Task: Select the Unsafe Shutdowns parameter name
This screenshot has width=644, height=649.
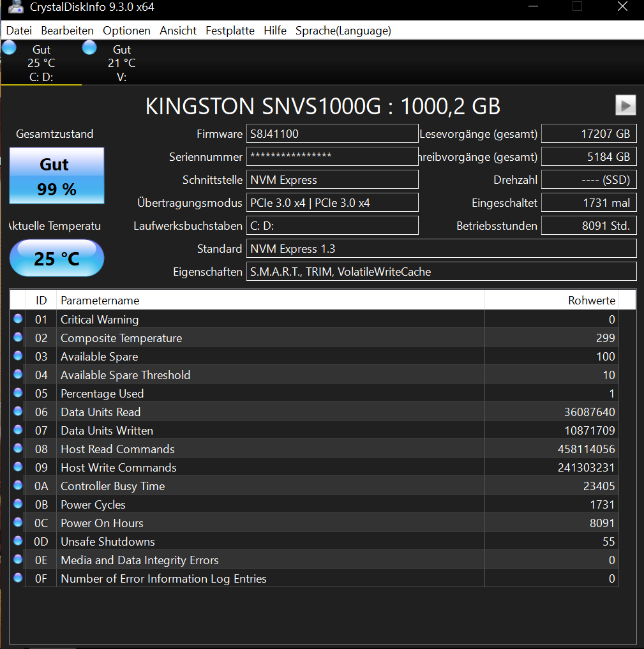Action: tap(108, 542)
